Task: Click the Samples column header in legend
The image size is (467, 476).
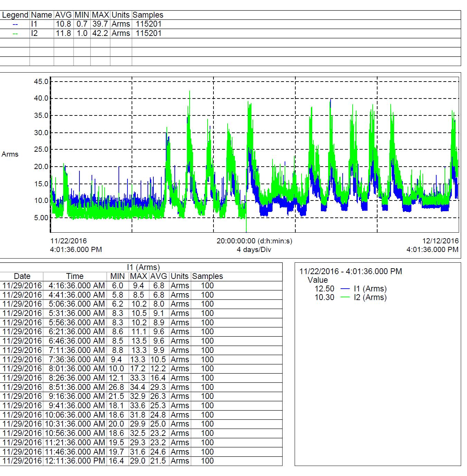Action: (x=148, y=15)
